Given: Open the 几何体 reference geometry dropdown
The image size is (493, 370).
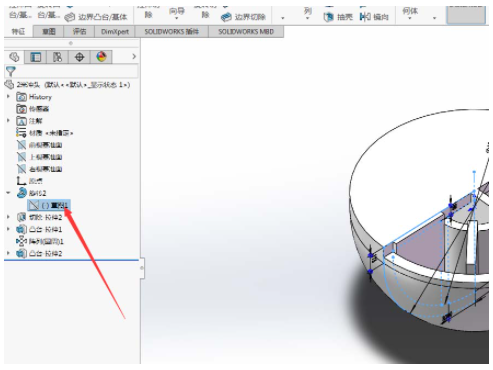Looking at the screenshot, I should pyautogui.click(x=410, y=19).
